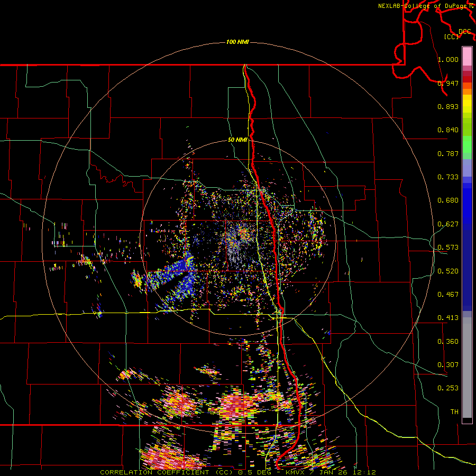The width and height of the screenshot is (476, 476).
Task: Click the 0.520 scale value
Action: coord(448,271)
